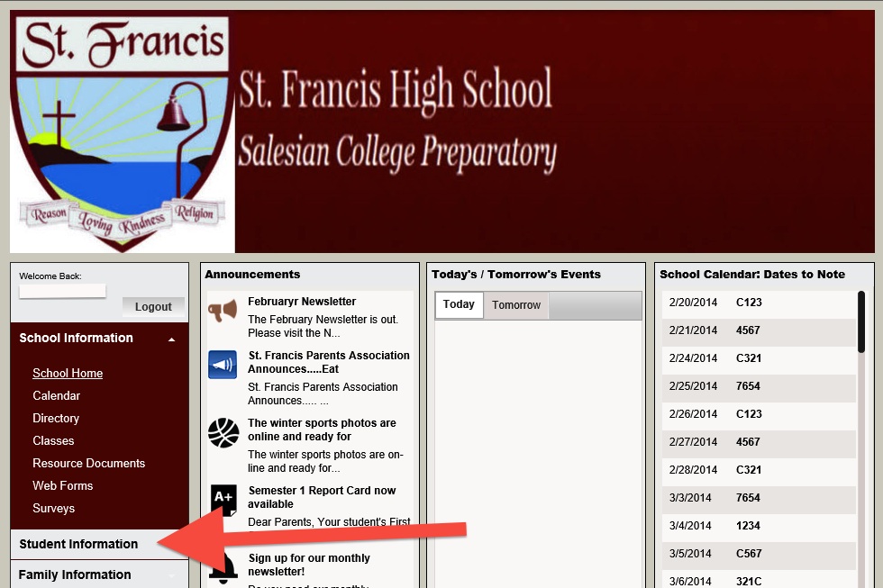Switch to the Today events tab
The width and height of the screenshot is (883, 588).
pos(459,304)
